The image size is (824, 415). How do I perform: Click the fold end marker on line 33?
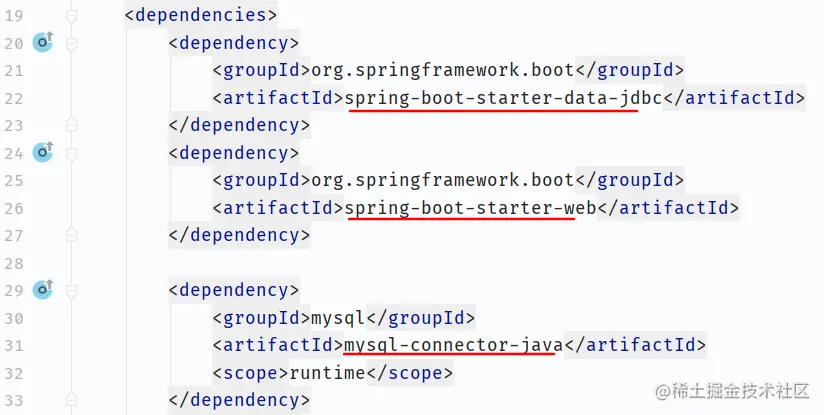71,400
